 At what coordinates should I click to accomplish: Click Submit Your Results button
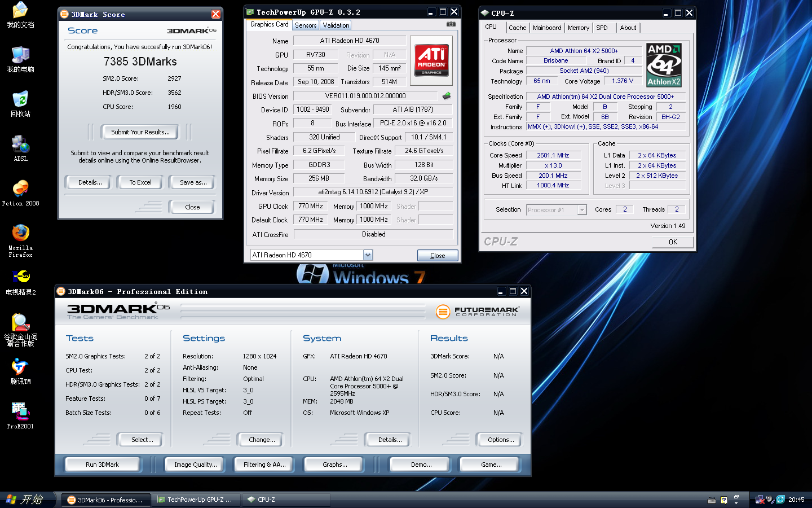(139, 132)
